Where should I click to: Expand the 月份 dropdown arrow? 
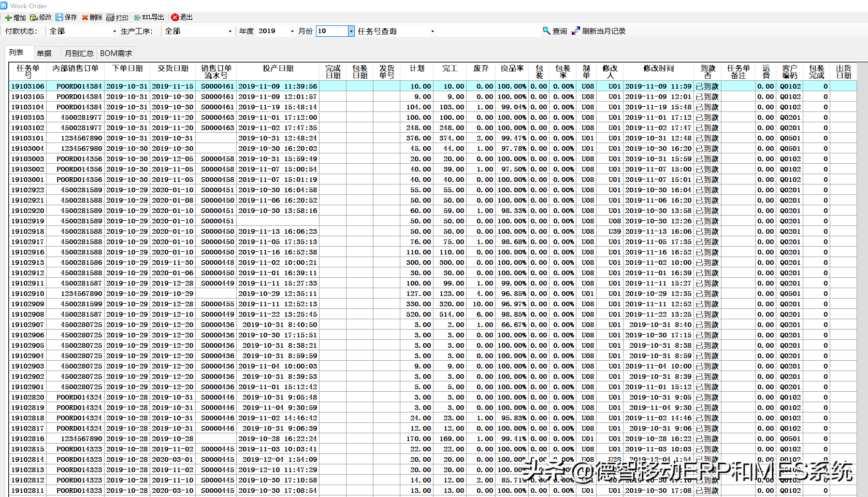click(x=351, y=31)
